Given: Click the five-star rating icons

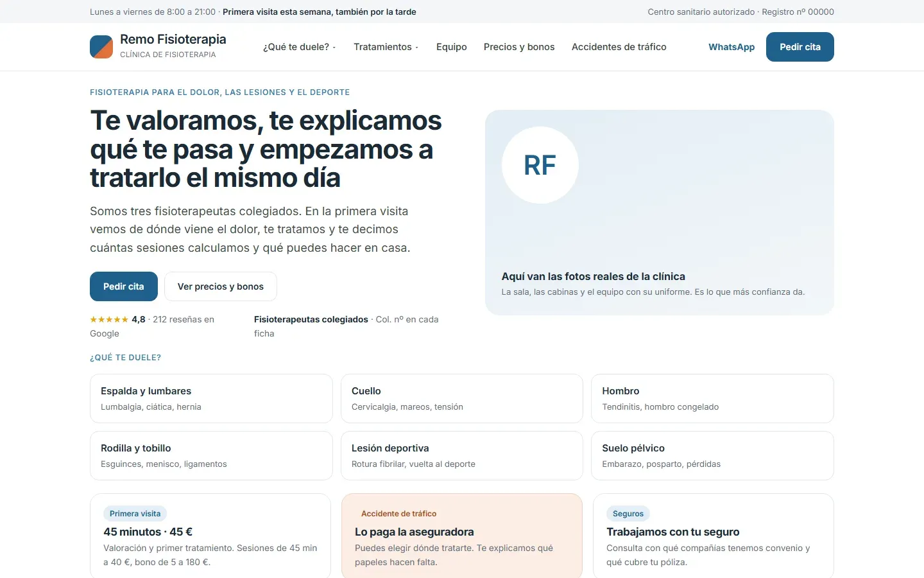Looking at the screenshot, I should tap(109, 319).
